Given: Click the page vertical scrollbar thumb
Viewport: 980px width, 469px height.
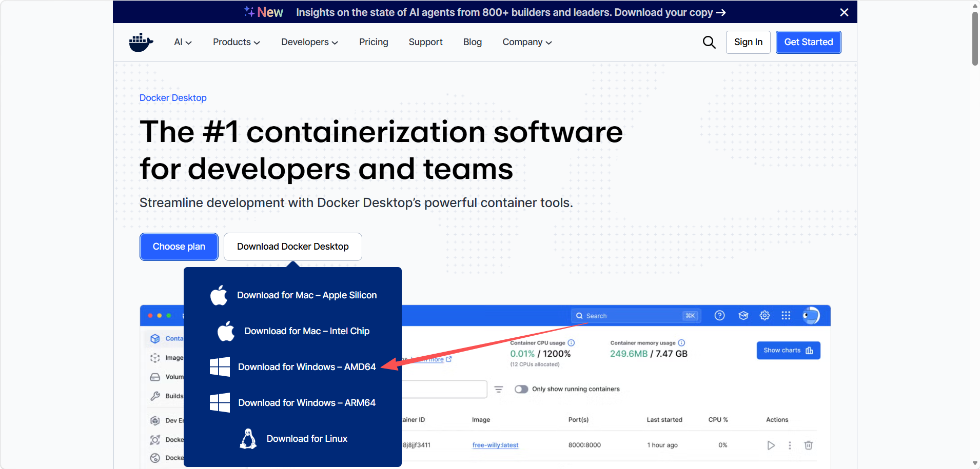Looking at the screenshot, I should pyautogui.click(x=975, y=38).
